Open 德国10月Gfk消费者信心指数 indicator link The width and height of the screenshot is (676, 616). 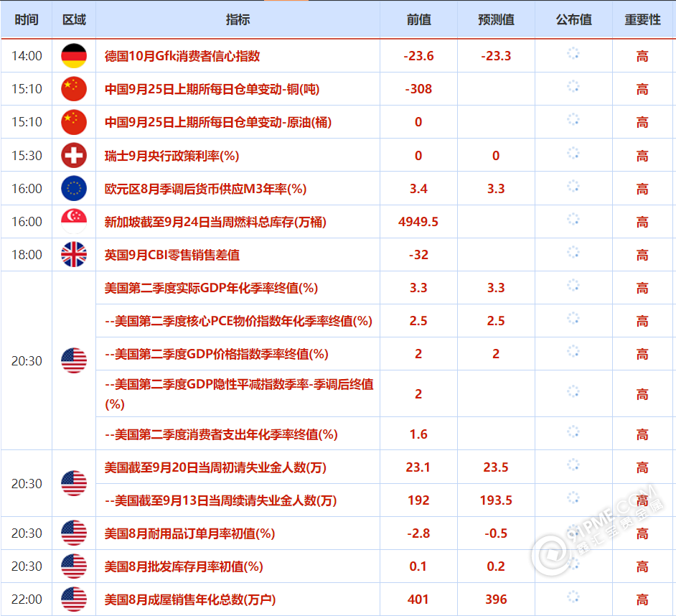(x=182, y=56)
